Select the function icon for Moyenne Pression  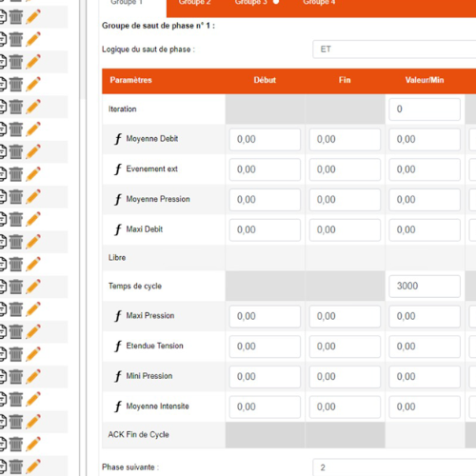coord(118,199)
